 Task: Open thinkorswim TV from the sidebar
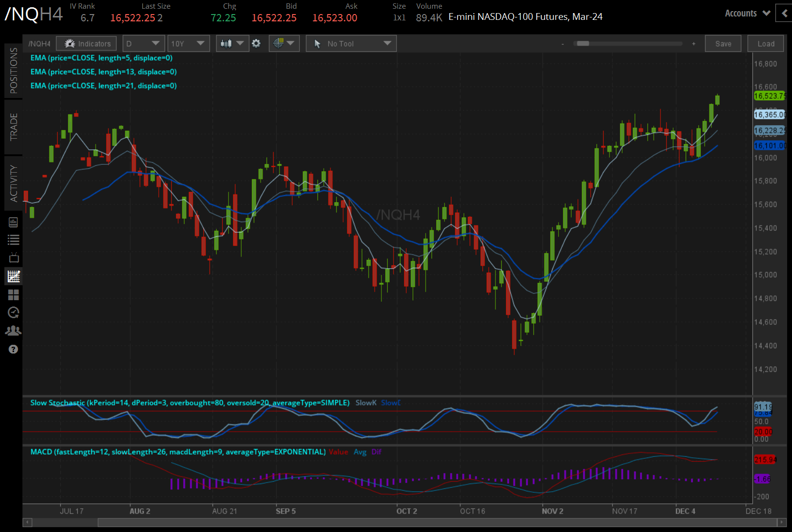click(x=14, y=257)
